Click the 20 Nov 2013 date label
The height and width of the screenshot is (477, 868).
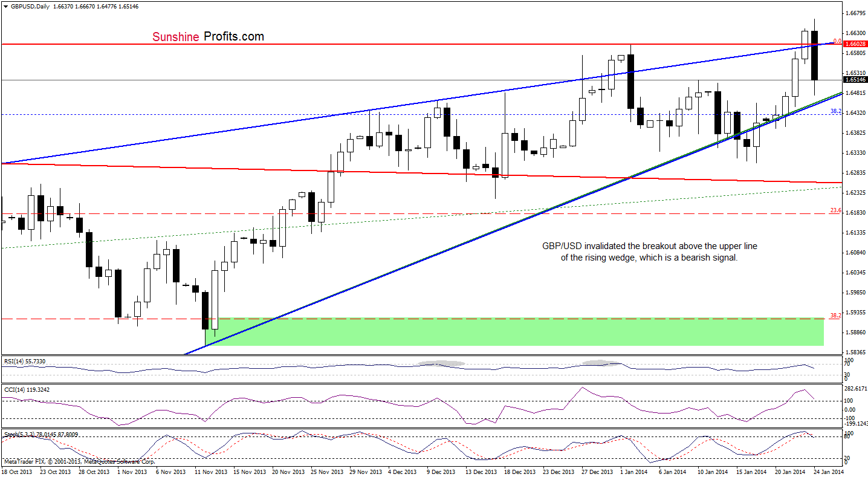tap(288, 471)
